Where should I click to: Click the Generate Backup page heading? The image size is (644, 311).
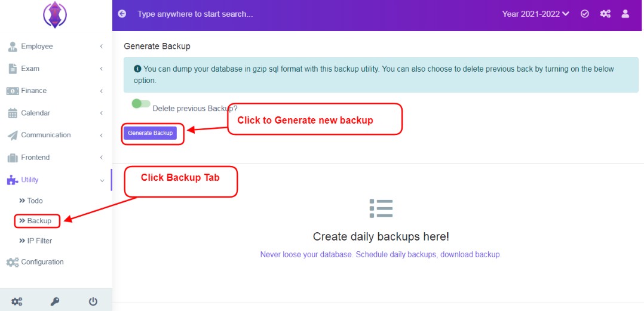click(157, 47)
